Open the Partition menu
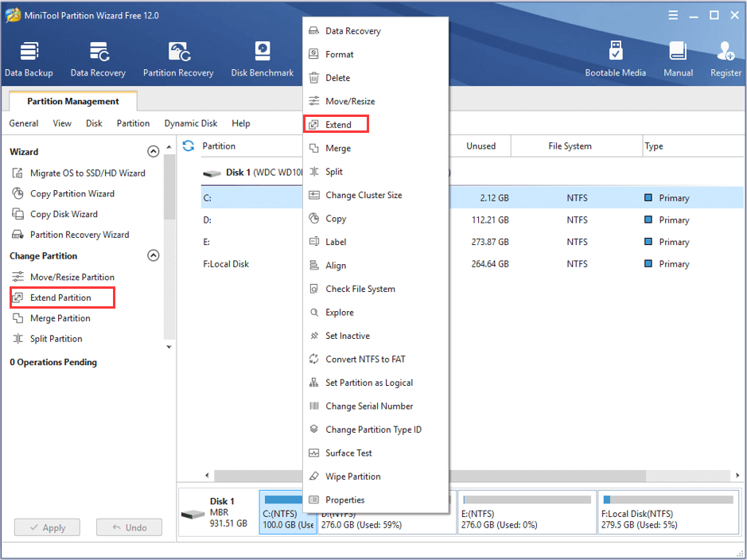Screen dimensions: 747x560 click(133, 123)
